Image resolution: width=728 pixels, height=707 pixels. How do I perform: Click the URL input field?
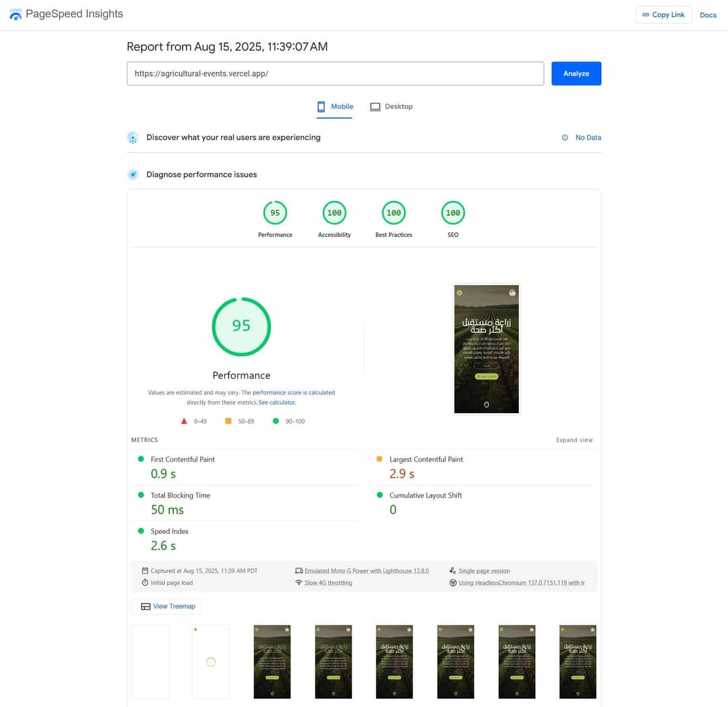tap(335, 73)
